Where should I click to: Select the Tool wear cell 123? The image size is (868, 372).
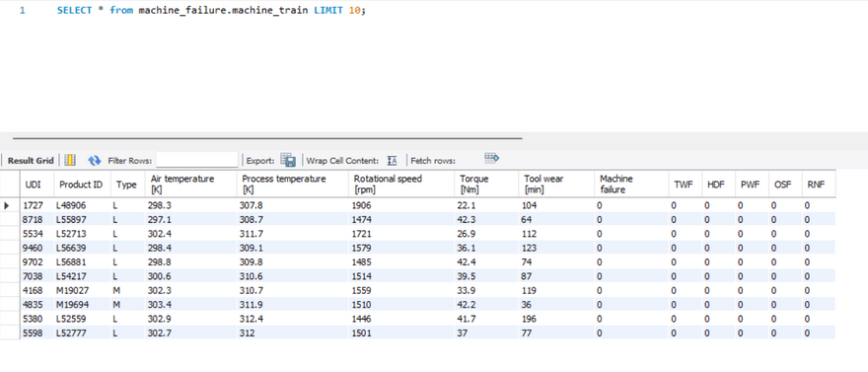coord(557,248)
